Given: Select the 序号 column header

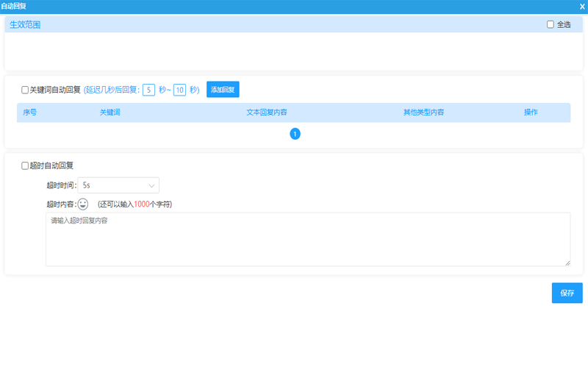Looking at the screenshot, I should 30,113.
